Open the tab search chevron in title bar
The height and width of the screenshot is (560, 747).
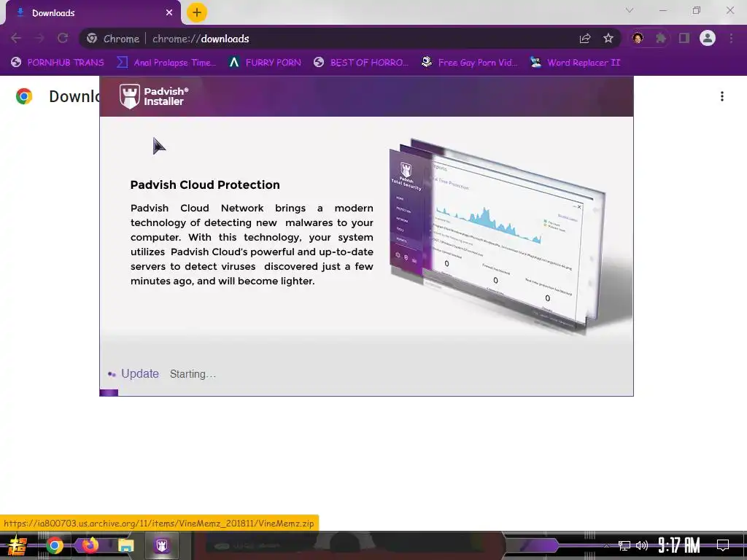point(630,10)
